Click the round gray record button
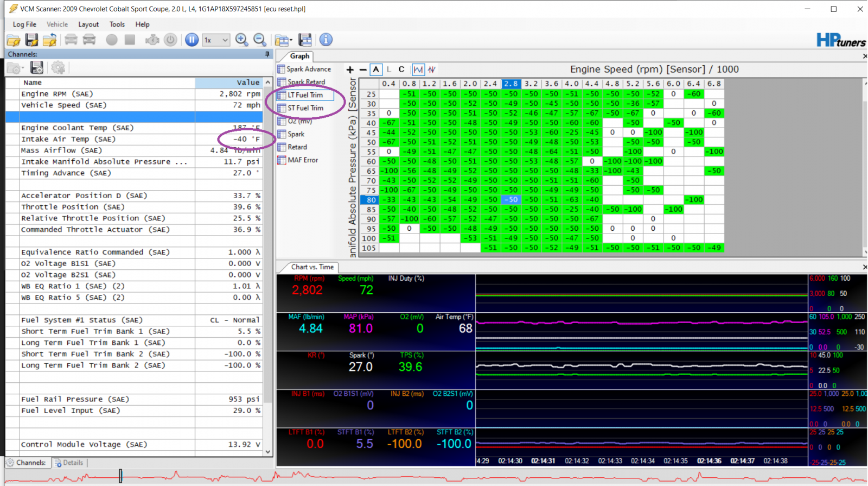This screenshot has width=868, height=486. coord(112,40)
